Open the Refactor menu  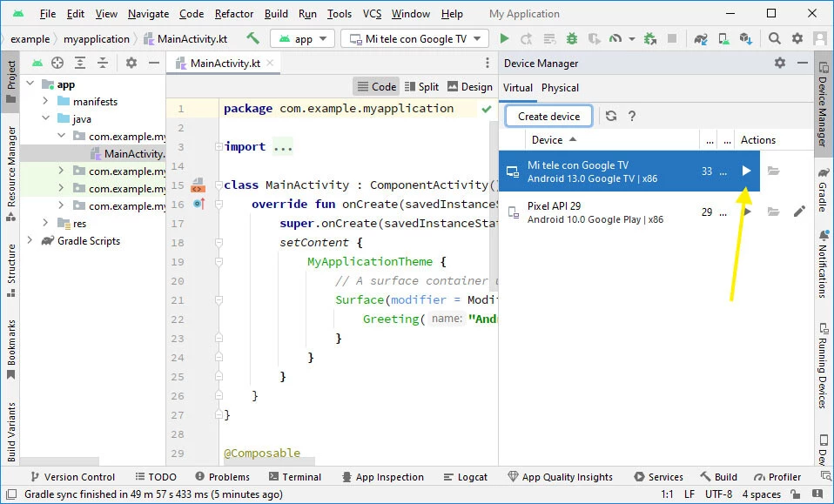click(x=234, y=14)
